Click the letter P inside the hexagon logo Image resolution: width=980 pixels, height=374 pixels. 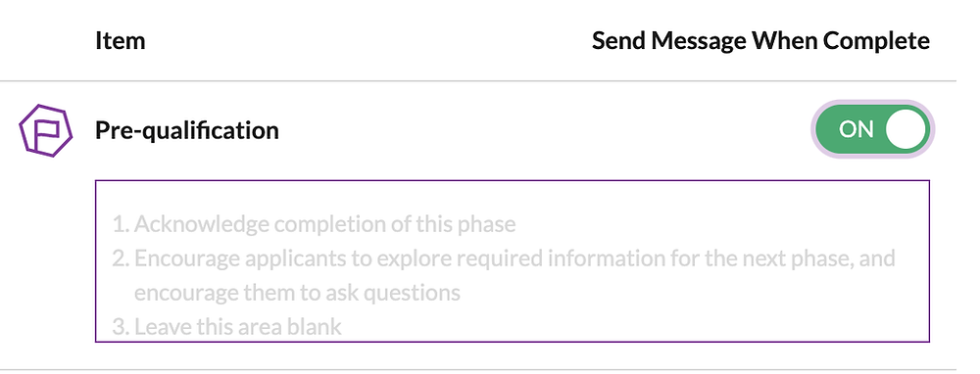[x=47, y=131]
